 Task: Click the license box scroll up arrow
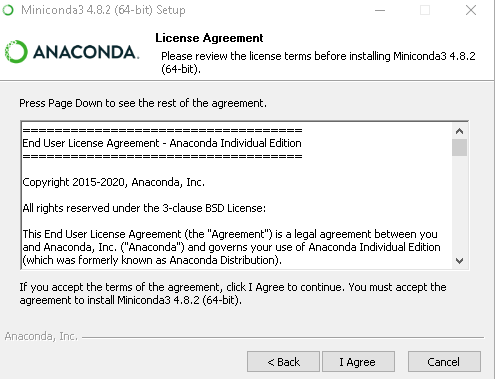[460, 131]
